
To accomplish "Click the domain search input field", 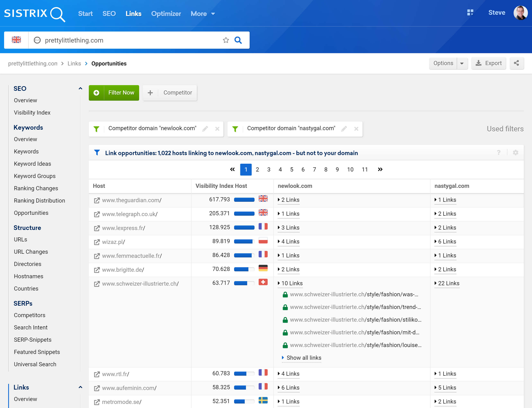I will (x=131, y=40).
